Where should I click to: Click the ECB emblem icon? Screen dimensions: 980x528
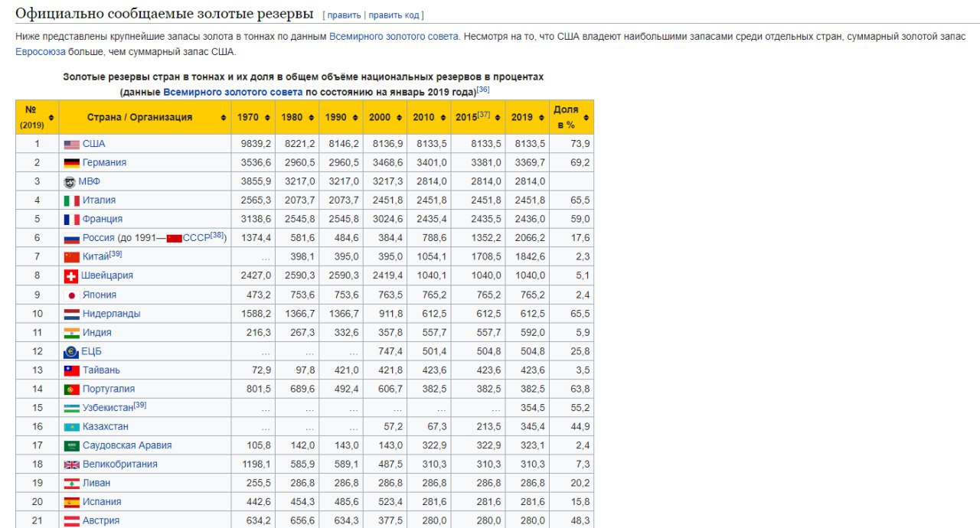pos(71,352)
